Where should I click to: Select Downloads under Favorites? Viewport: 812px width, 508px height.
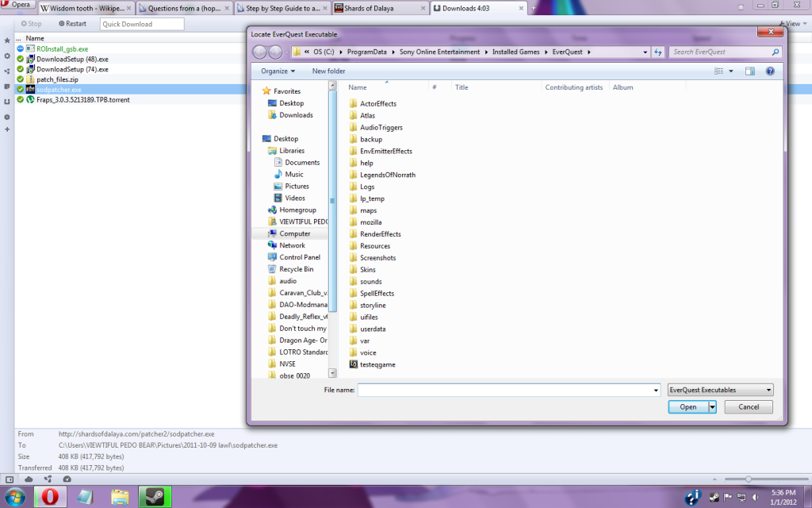pos(296,115)
